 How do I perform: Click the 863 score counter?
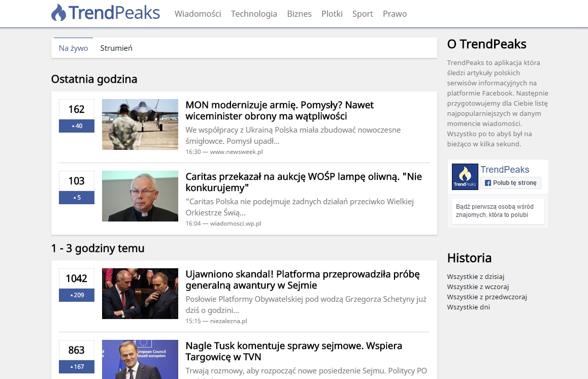point(77,350)
